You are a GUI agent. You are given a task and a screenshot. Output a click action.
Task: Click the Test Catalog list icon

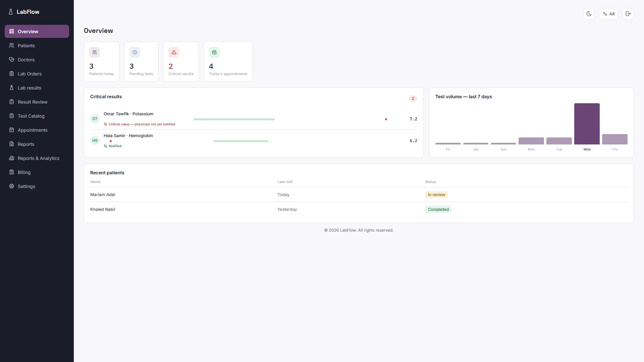click(12, 116)
